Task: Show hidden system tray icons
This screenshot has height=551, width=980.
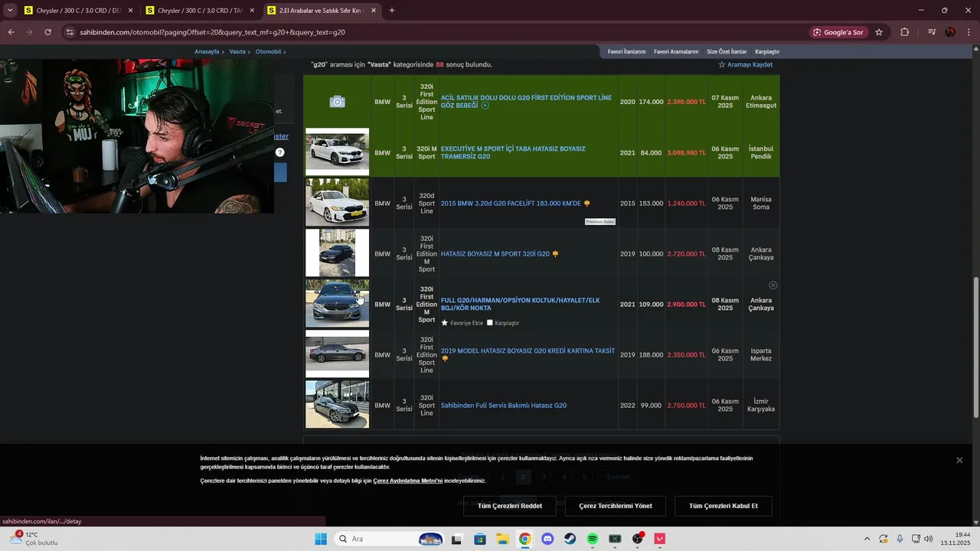Action: (x=867, y=539)
